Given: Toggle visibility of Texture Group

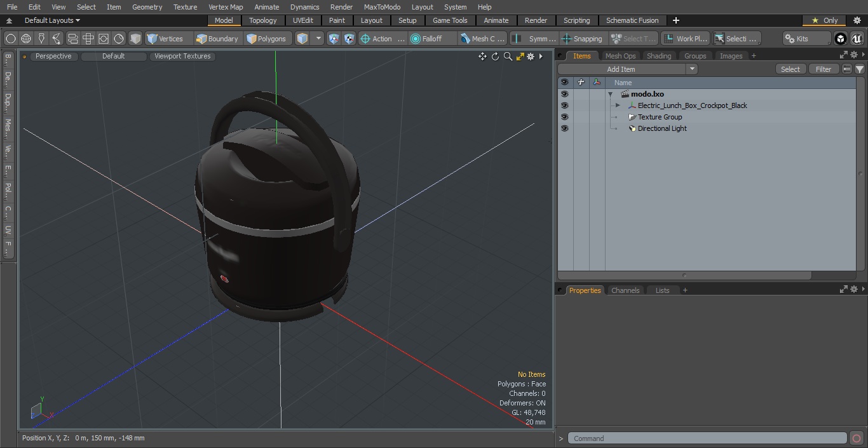Looking at the screenshot, I should click(564, 117).
